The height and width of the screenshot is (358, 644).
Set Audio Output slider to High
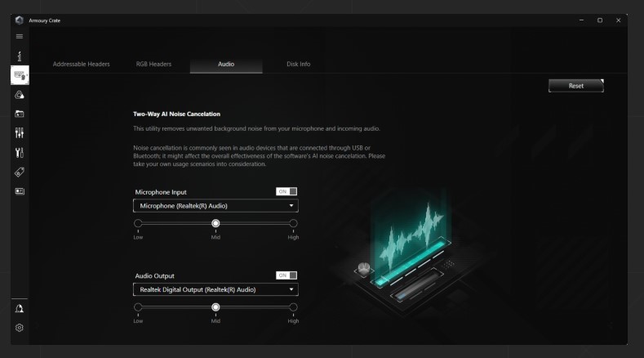(293, 307)
